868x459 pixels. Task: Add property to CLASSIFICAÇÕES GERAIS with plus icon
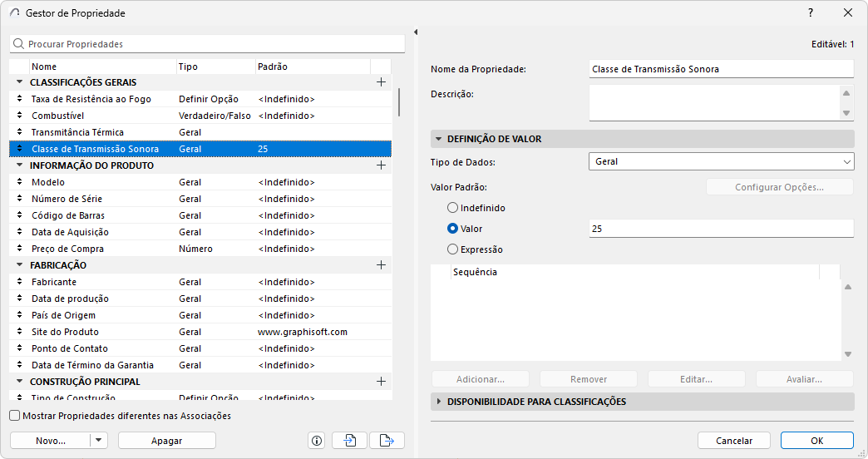tap(381, 82)
